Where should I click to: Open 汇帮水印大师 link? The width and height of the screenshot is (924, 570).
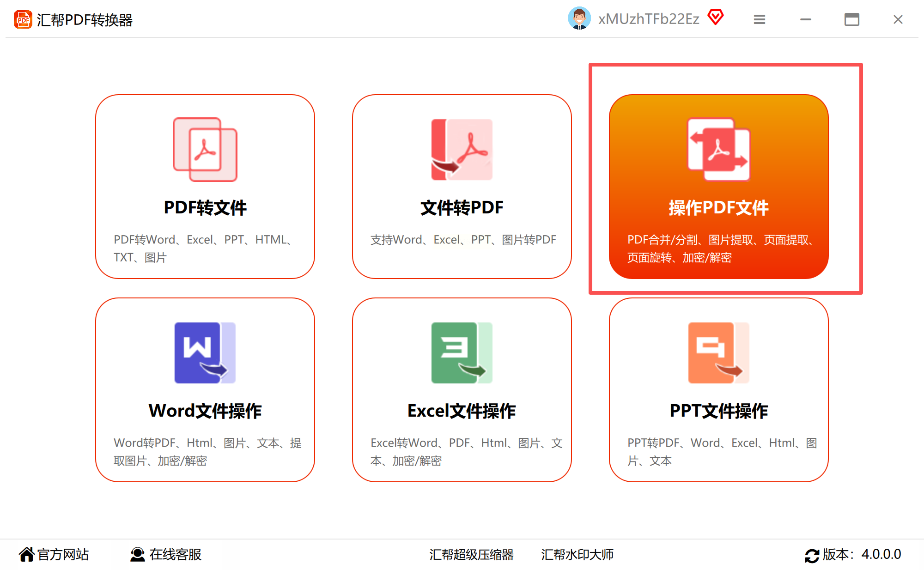(577, 554)
